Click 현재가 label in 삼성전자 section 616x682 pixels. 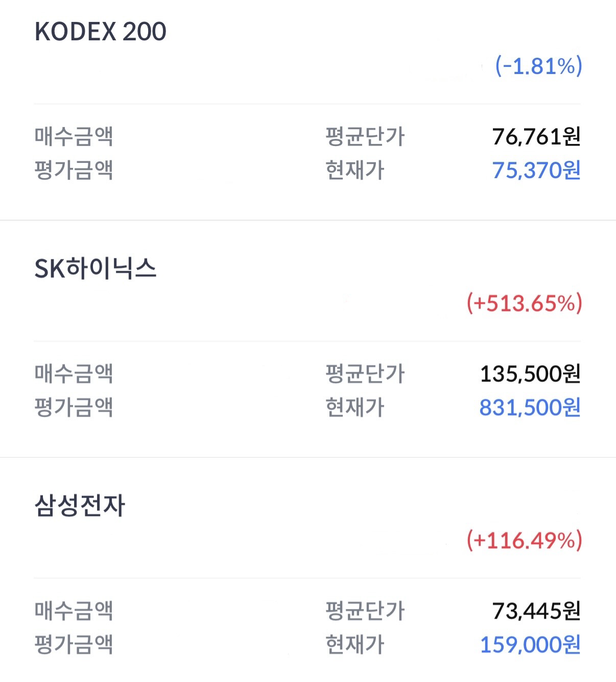[355, 644]
